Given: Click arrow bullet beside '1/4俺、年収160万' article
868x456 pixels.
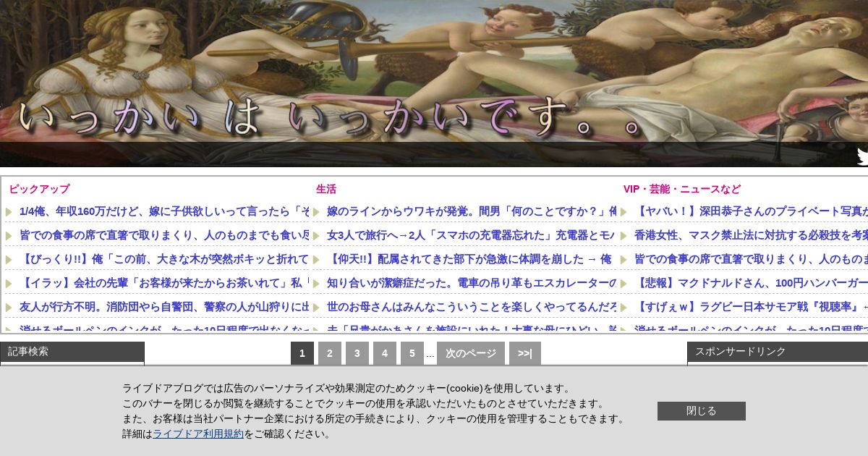Looking at the screenshot, I should pyautogui.click(x=9, y=212).
